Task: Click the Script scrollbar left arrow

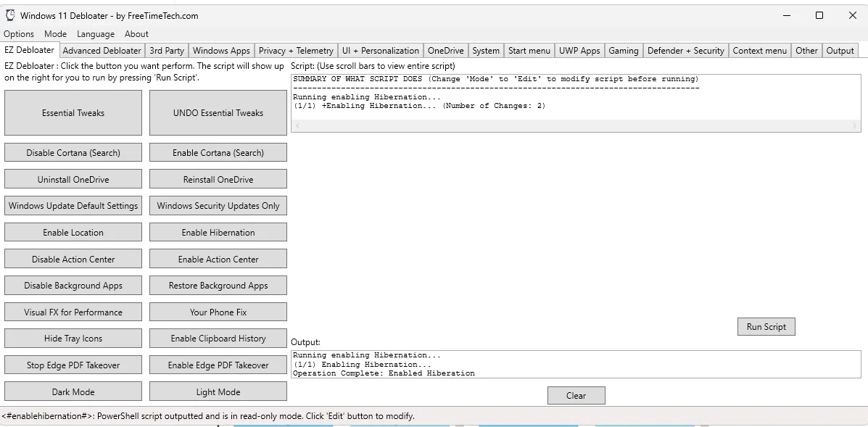Action: click(x=297, y=126)
